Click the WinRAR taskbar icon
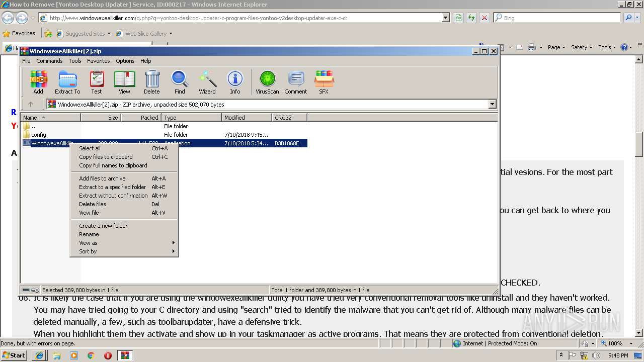Image resolution: width=644 pixels, height=362 pixels. pos(125,355)
